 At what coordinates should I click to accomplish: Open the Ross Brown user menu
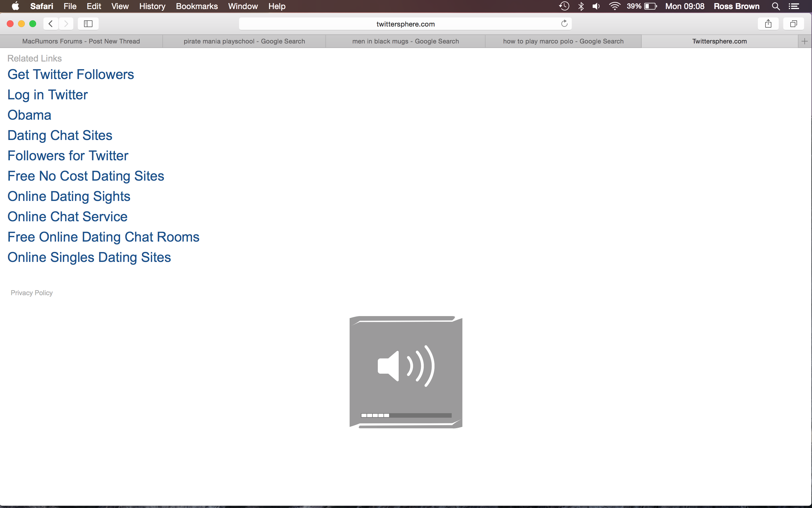pyautogui.click(x=736, y=6)
